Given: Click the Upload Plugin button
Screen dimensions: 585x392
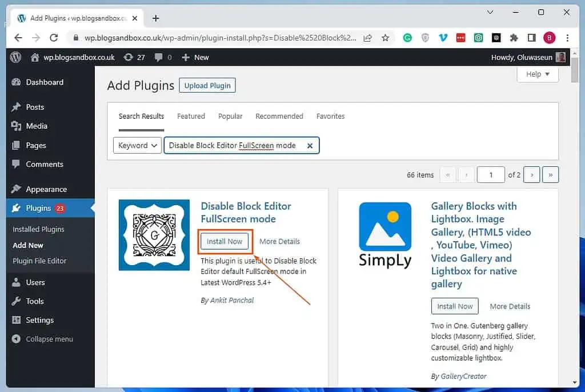Looking at the screenshot, I should tap(207, 86).
